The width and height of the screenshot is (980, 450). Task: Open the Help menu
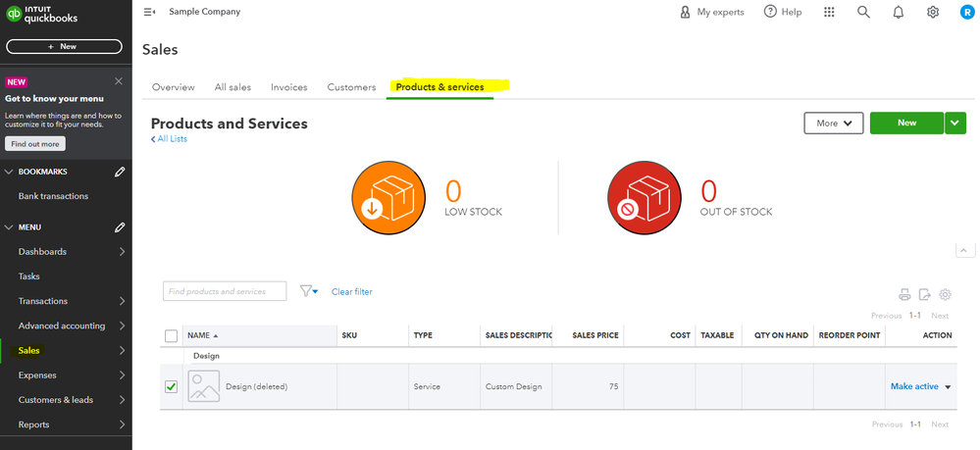783,12
